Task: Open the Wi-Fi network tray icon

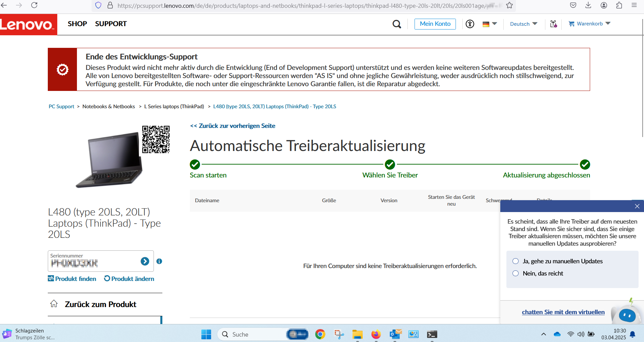Action: coord(571,334)
